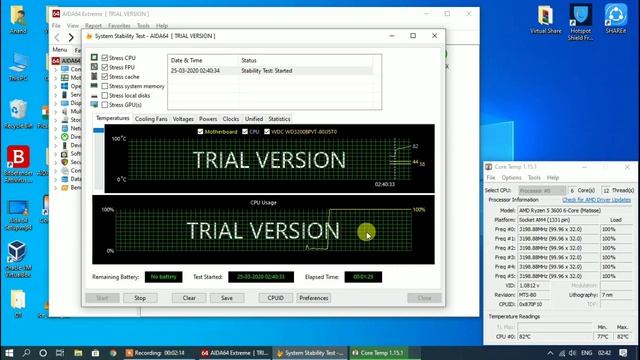Expand the Benchmark tree node in AIDA64
Image resolution: width=640 pixels, height=360 pixels.
pyautogui.click(x=56, y=188)
